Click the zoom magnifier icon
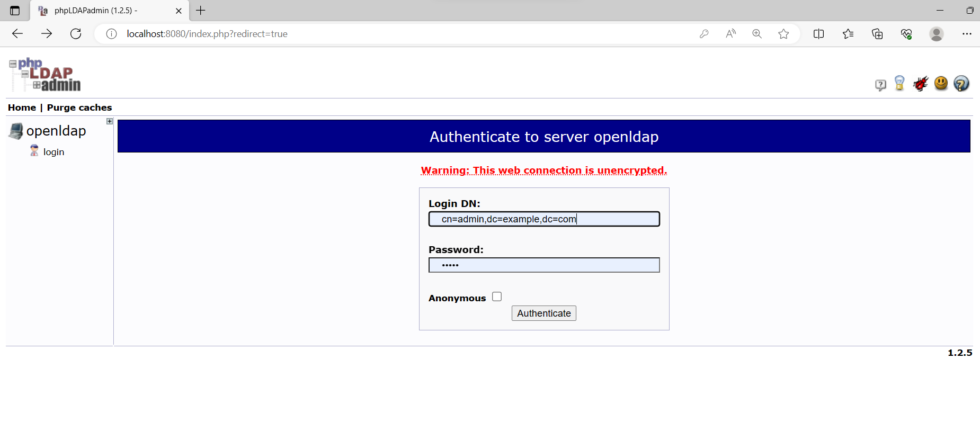Screen dimensions: 980x422 [x=757, y=34]
